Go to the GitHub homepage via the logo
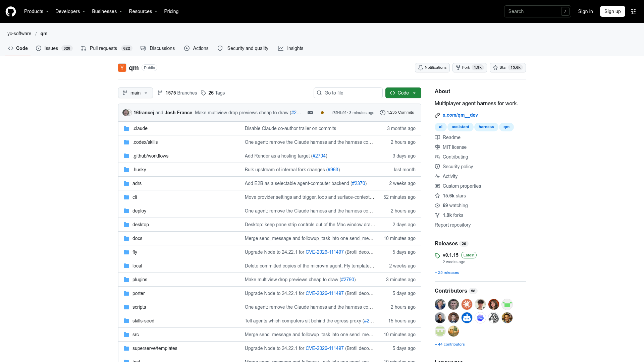644x362 pixels. coord(11,11)
